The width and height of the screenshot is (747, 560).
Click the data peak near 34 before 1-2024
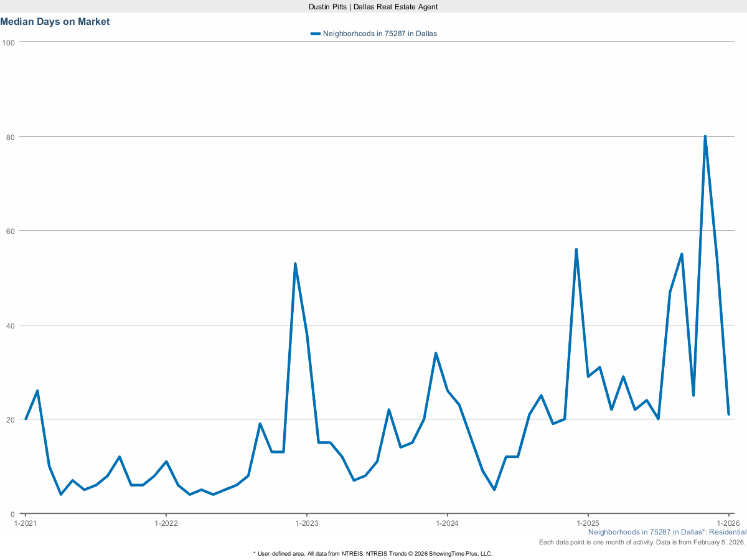[436, 353]
